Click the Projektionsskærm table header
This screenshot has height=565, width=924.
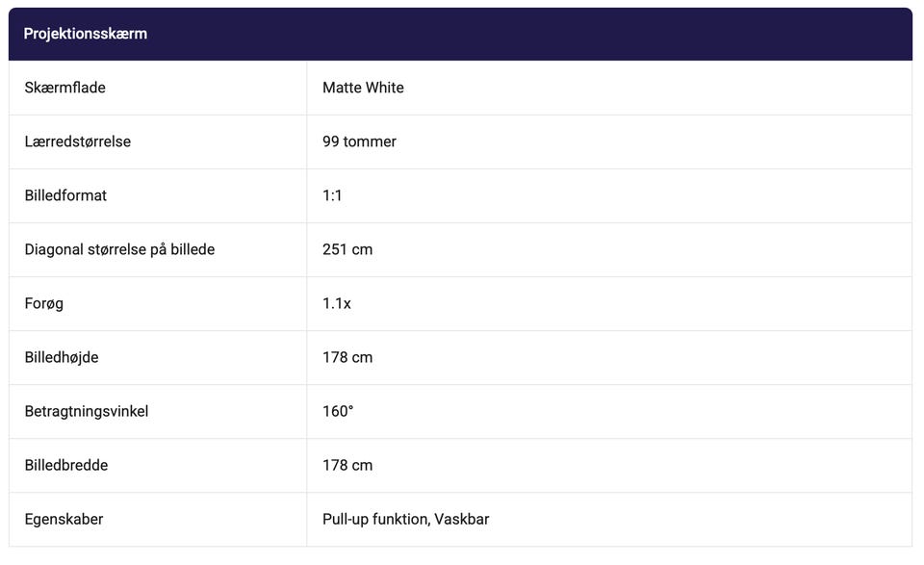click(86, 34)
